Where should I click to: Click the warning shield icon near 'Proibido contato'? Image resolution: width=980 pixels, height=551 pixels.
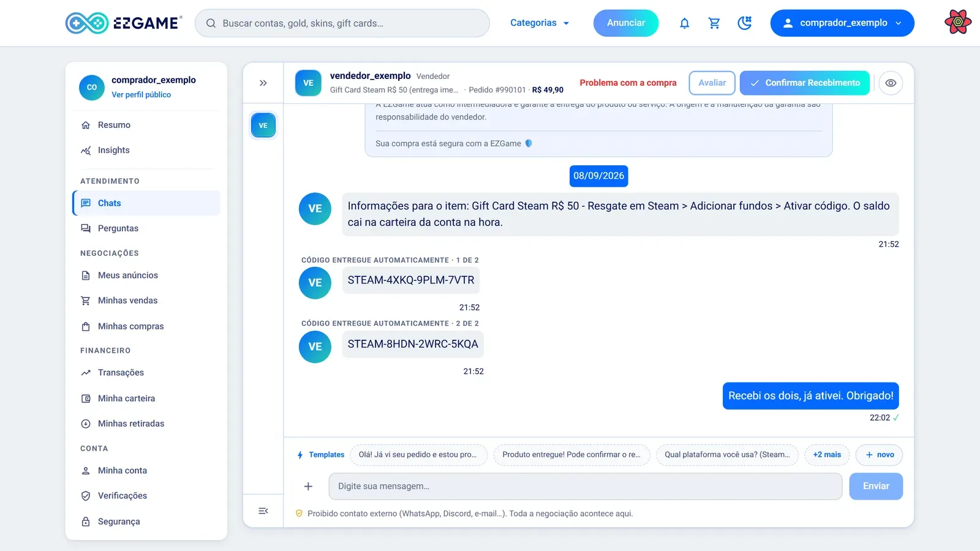(299, 514)
